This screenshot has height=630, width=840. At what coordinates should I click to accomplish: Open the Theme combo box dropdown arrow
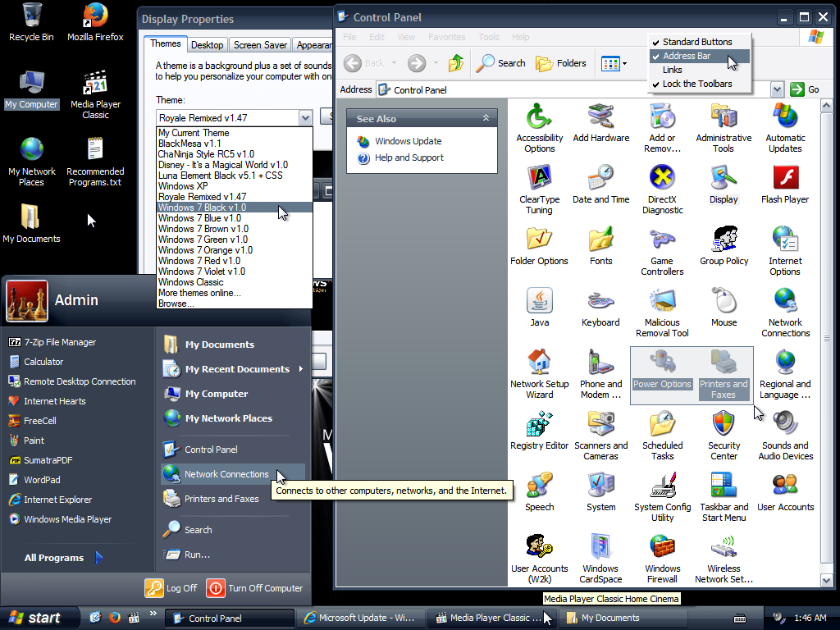click(x=305, y=118)
